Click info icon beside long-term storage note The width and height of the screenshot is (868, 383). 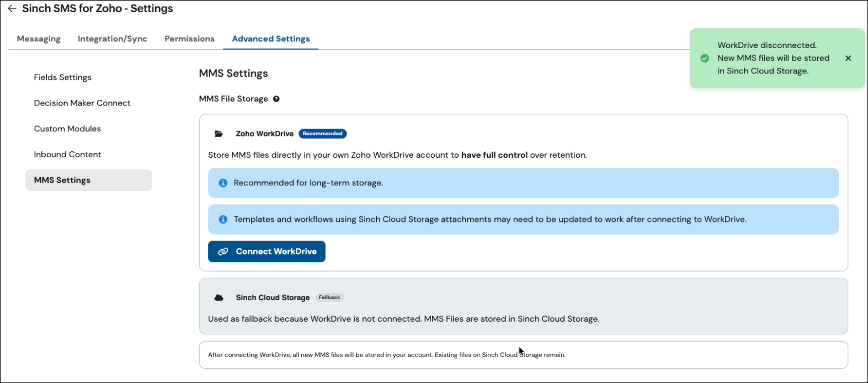[x=223, y=183]
